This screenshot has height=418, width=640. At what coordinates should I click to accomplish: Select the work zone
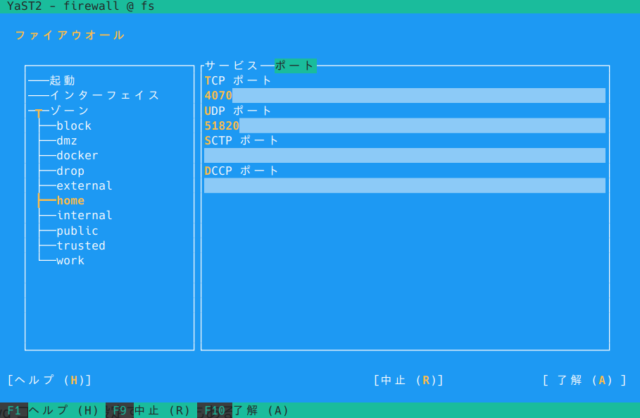[70, 260]
